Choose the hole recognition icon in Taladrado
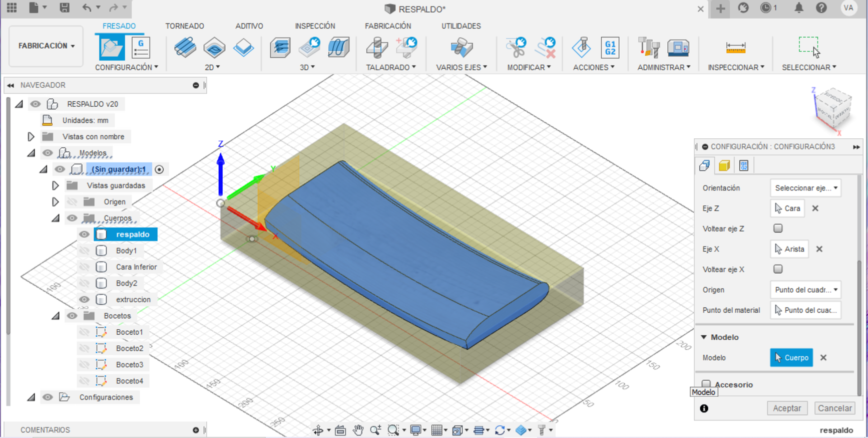 point(406,47)
